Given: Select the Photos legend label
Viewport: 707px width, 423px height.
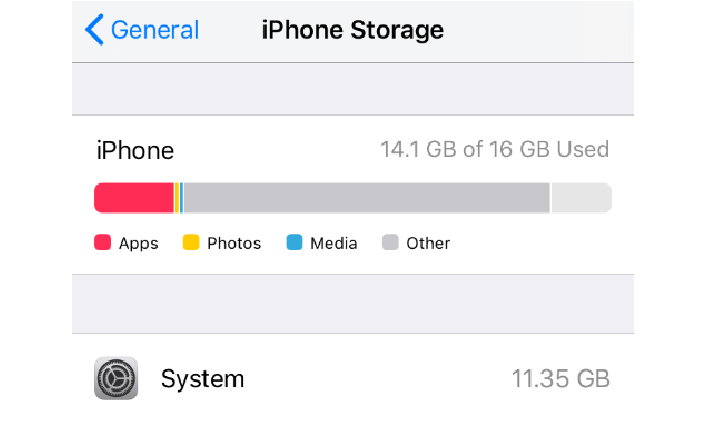Looking at the screenshot, I should (x=234, y=243).
